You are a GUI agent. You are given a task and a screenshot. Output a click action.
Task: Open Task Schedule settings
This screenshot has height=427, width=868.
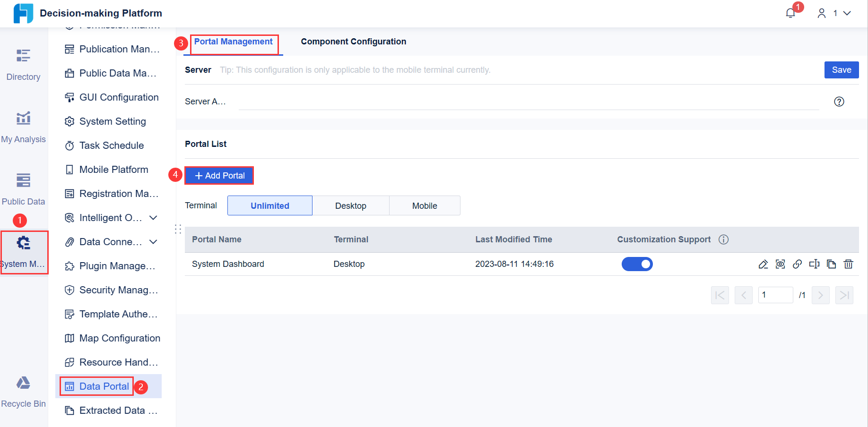coord(112,145)
